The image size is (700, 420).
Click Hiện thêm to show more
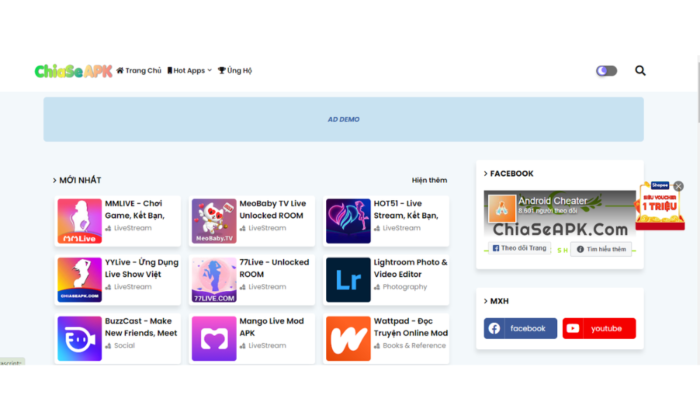(x=429, y=180)
